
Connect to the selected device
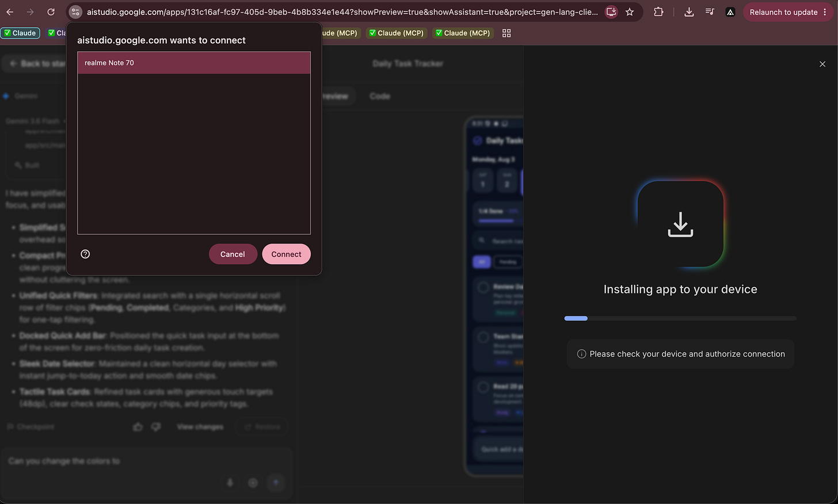point(286,254)
